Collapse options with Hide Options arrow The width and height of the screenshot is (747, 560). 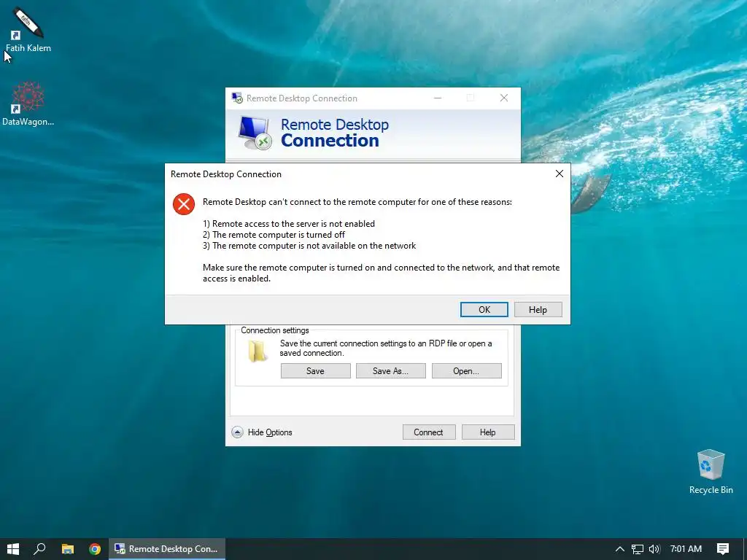(237, 432)
